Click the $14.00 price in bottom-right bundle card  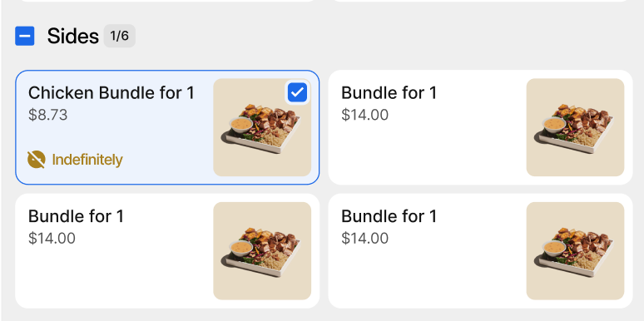pos(364,238)
